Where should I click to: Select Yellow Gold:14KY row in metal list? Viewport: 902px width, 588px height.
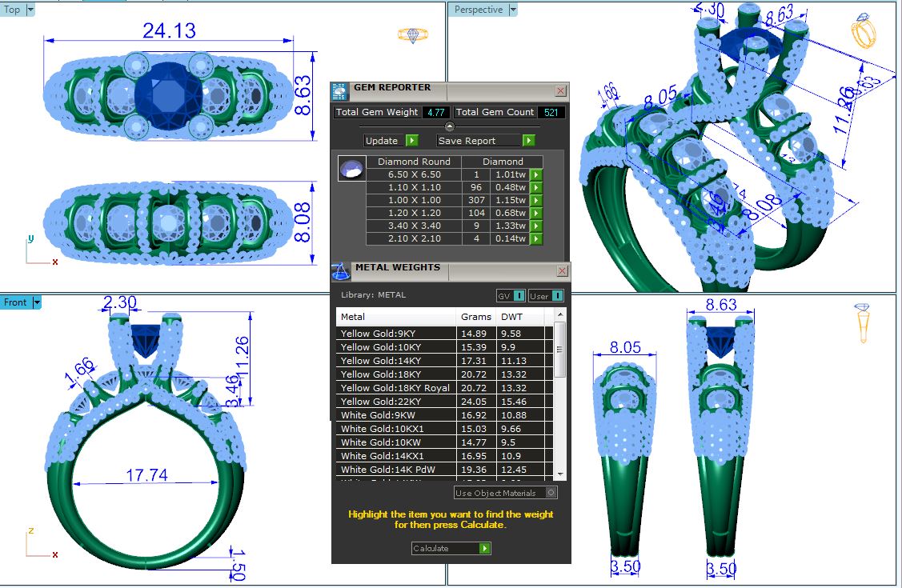tap(396, 361)
